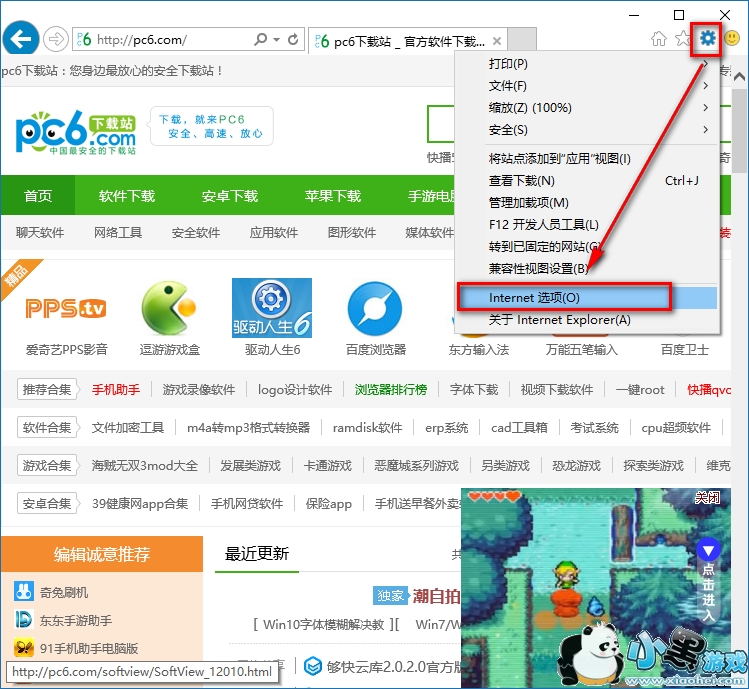Screen dimensions: 749x689
Task: Open F12 开发人员工具(L)
Action: click(588, 225)
